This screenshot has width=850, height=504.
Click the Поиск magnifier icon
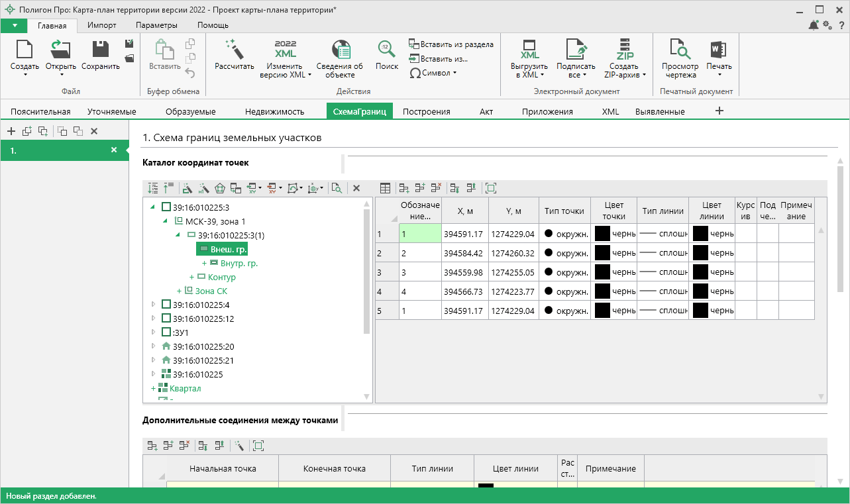click(x=387, y=49)
